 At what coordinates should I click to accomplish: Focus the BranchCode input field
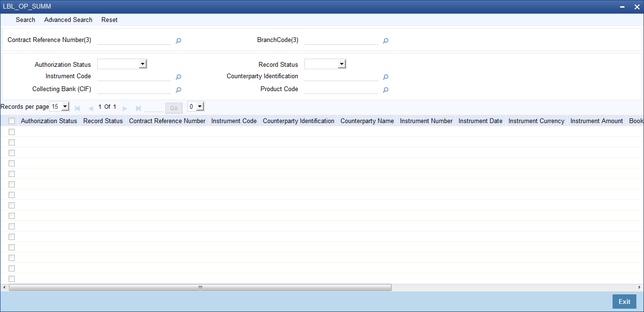341,40
